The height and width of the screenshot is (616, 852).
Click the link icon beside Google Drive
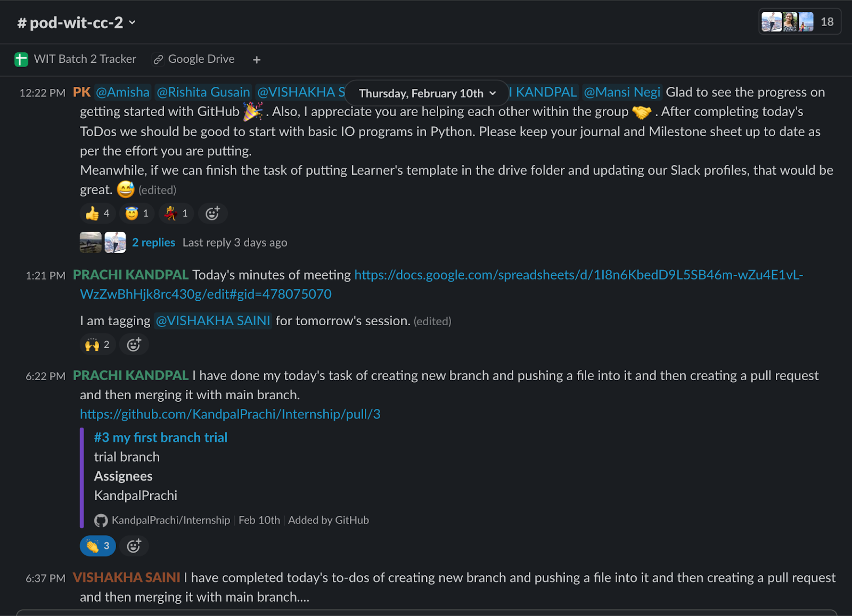click(158, 59)
